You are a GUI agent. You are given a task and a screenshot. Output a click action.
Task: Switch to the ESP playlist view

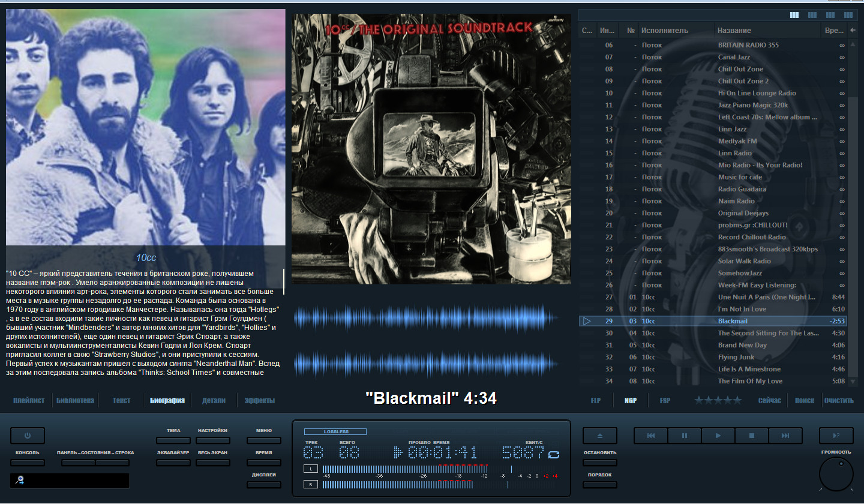point(665,400)
